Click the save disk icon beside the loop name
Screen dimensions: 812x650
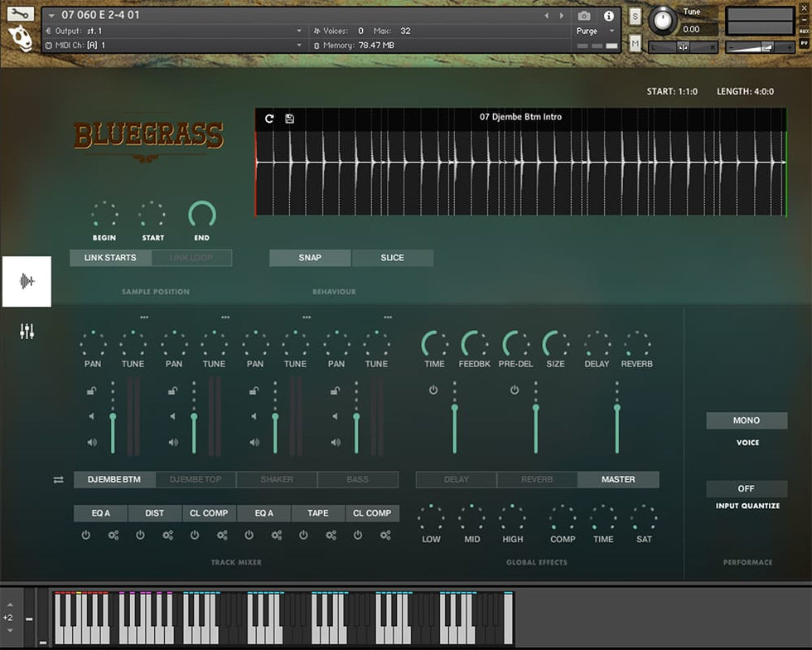coord(289,119)
